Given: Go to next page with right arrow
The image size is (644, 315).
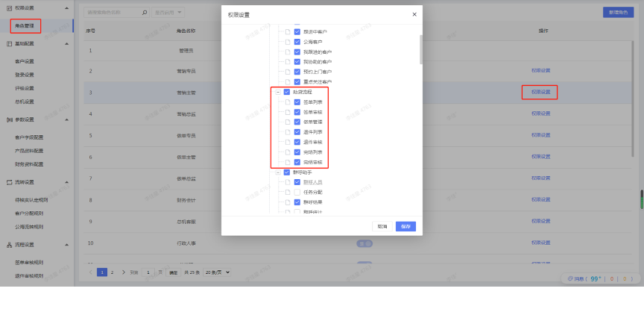Looking at the screenshot, I should tap(123, 272).
